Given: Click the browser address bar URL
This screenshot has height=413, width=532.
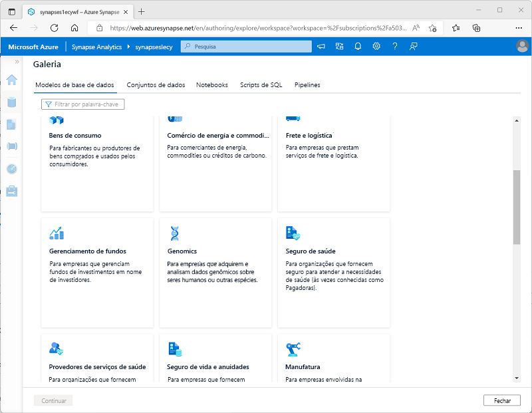Looking at the screenshot, I should [x=258, y=28].
